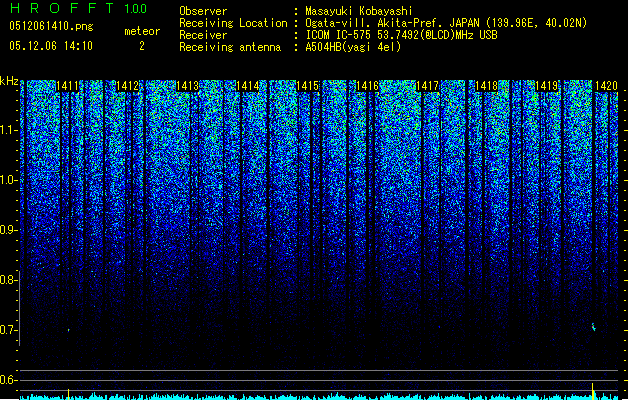Click the 1419 time marker
The height and width of the screenshot is (400, 629).
tap(547, 86)
